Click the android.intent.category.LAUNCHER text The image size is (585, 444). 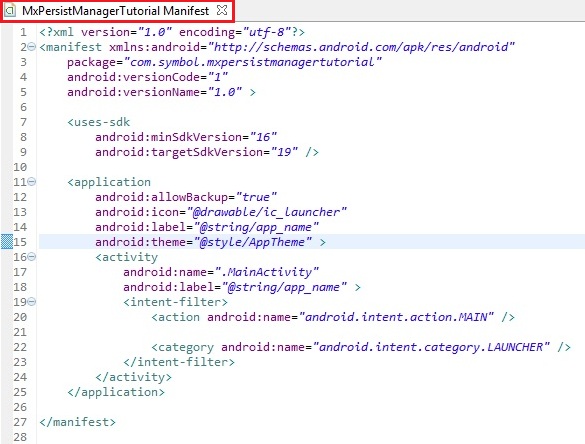(x=431, y=347)
